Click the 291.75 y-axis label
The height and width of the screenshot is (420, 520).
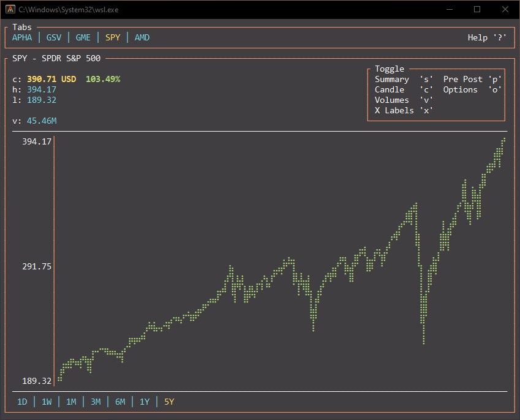click(x=37, y=266)
